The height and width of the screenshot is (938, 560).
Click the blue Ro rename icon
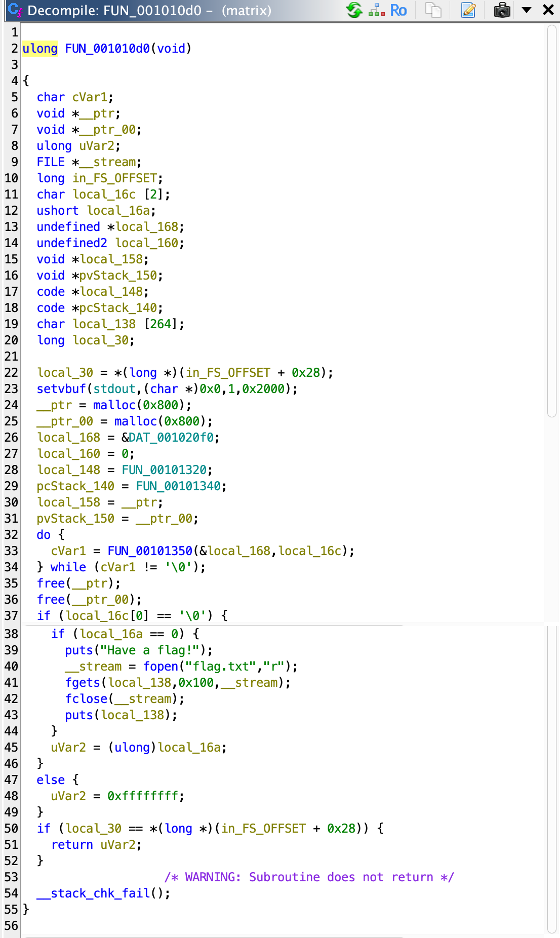pos(398,10)
